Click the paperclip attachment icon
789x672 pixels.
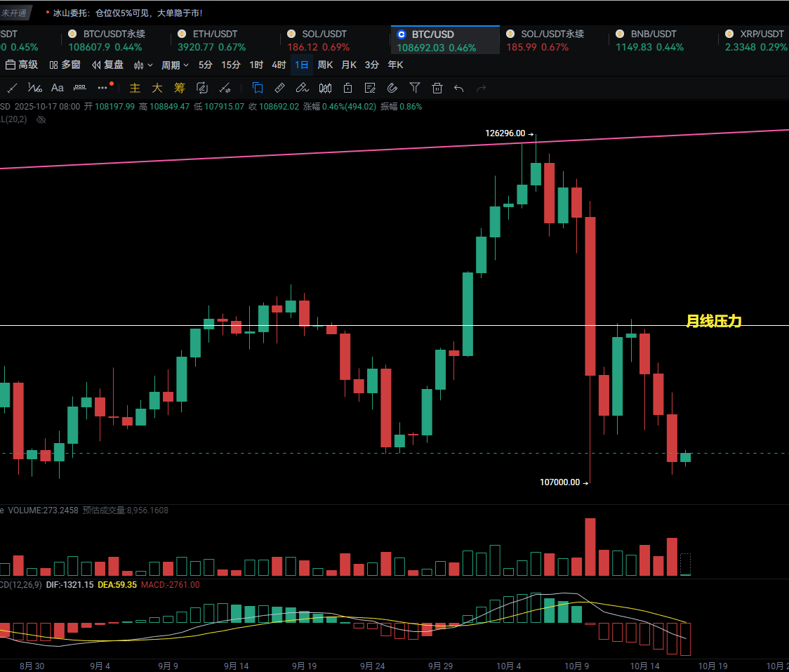[392, 88]
